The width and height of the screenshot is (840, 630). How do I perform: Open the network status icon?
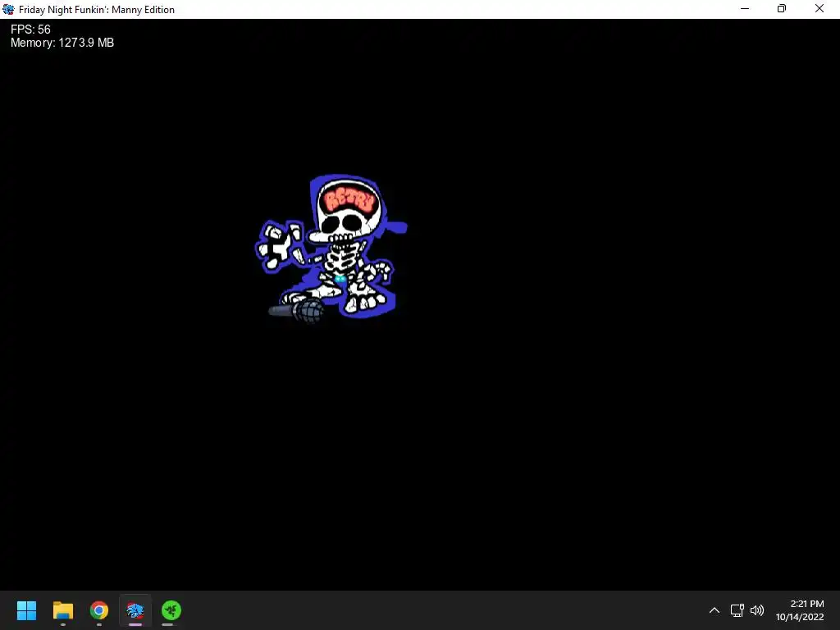[x=737, y=610]
